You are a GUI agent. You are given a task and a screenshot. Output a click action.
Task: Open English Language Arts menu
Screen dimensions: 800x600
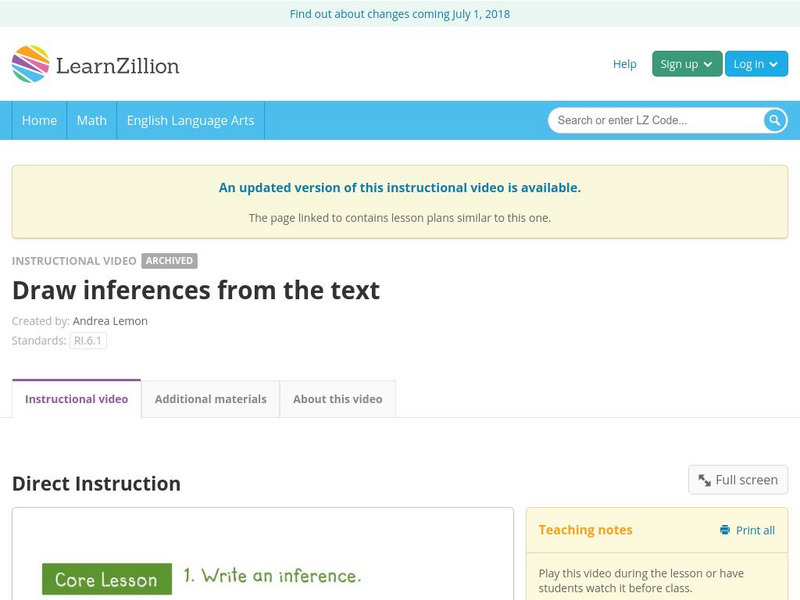click(x=190, y=120)
